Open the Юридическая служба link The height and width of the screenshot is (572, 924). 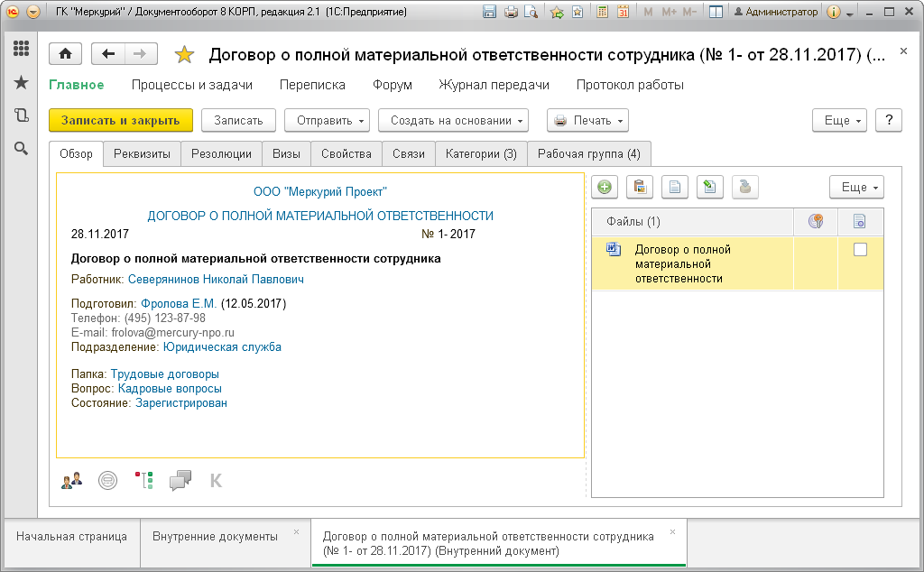[x=222, y=347]
